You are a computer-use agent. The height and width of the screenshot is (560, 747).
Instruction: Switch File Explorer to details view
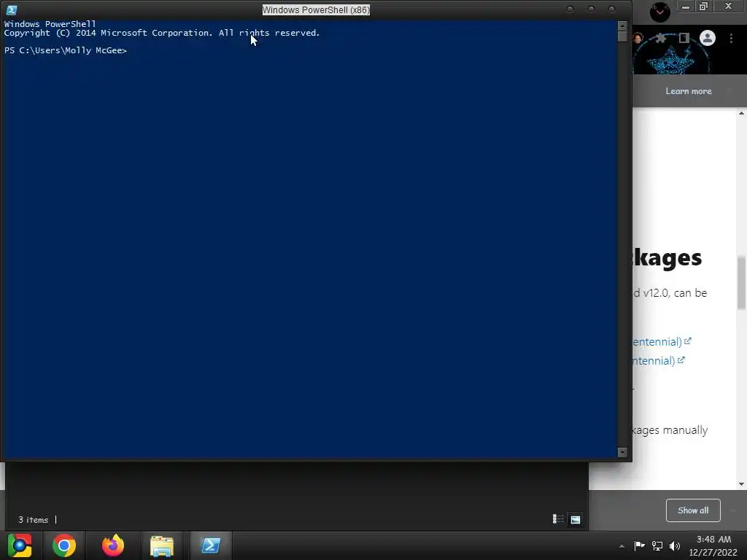point(558,519)
